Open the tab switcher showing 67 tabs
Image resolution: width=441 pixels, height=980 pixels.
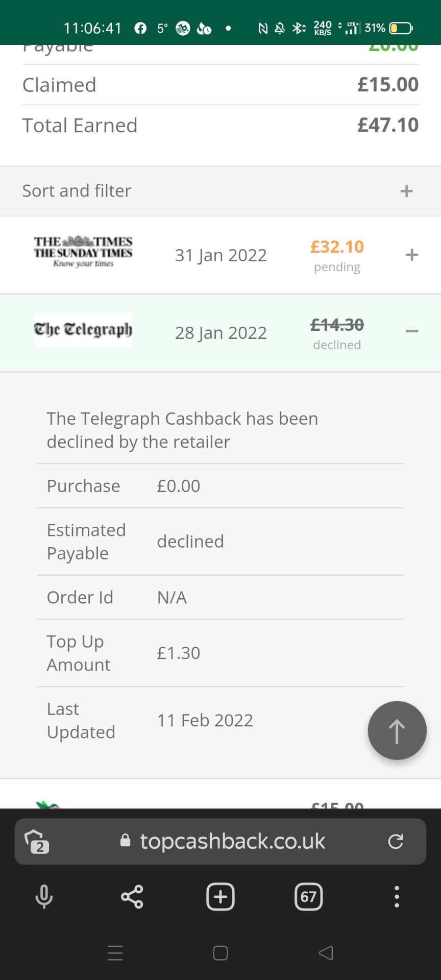click(x=309, y=897)
